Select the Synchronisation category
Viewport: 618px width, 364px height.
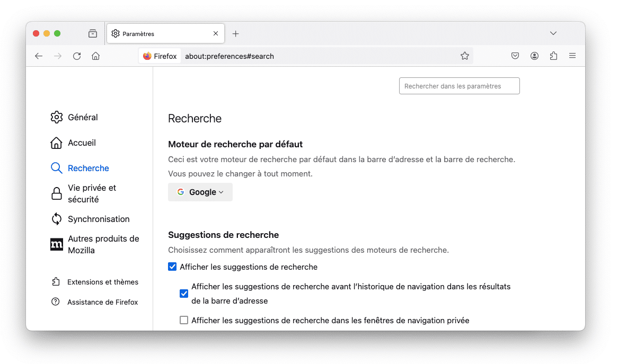[x=98, y=219]
